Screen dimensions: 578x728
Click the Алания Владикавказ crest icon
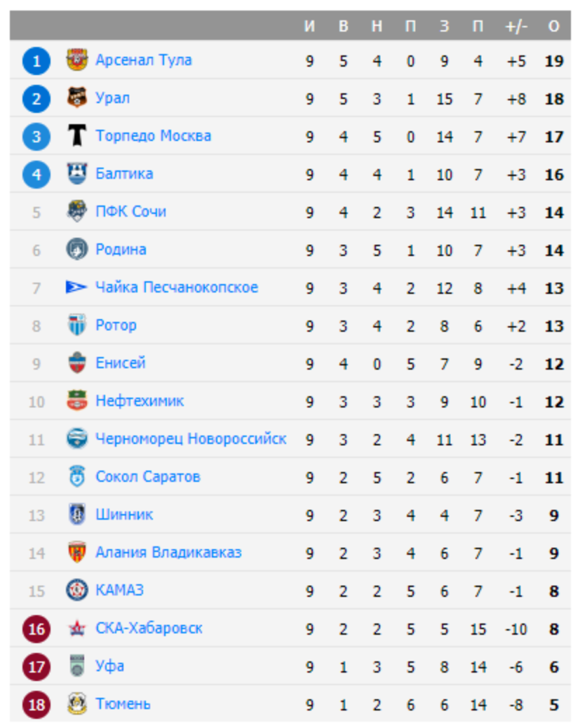pyautogui.click(x=76, y=553)
